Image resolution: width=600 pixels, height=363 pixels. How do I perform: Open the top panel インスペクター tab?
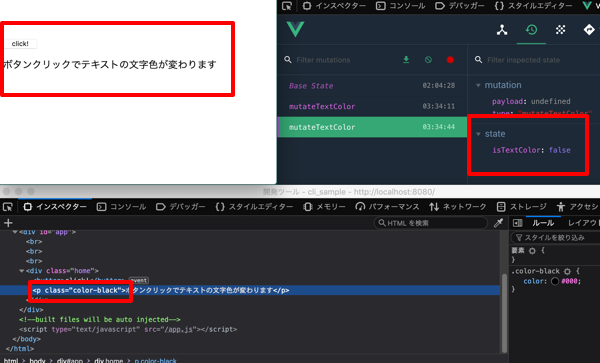coord(334,6)
